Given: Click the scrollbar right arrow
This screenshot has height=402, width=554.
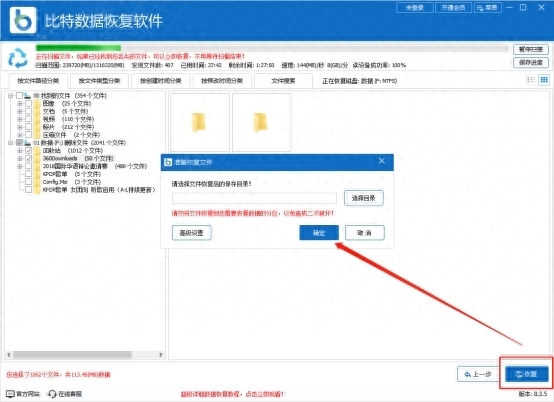Looking at the screenshot, I should point(161,354).
